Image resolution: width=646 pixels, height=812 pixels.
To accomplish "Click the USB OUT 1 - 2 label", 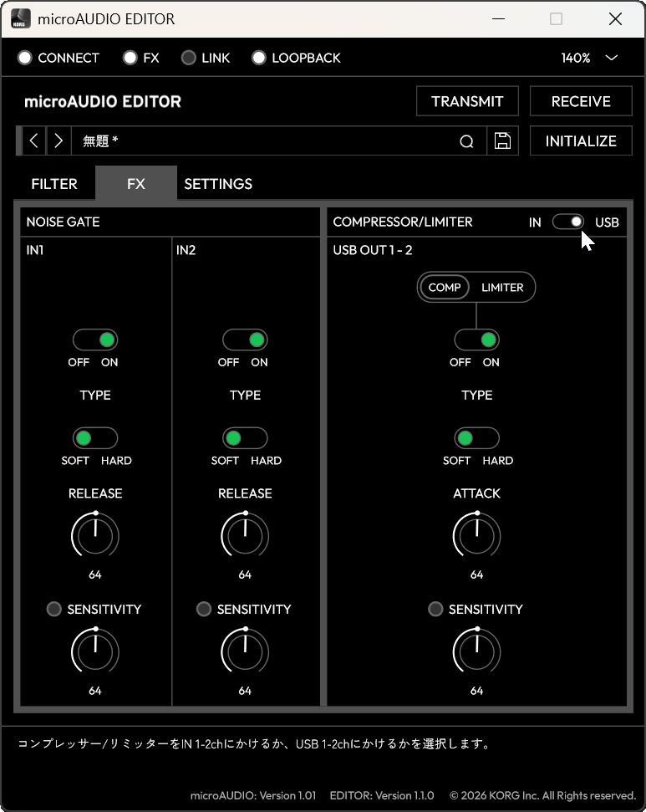I will click(373, 250).
